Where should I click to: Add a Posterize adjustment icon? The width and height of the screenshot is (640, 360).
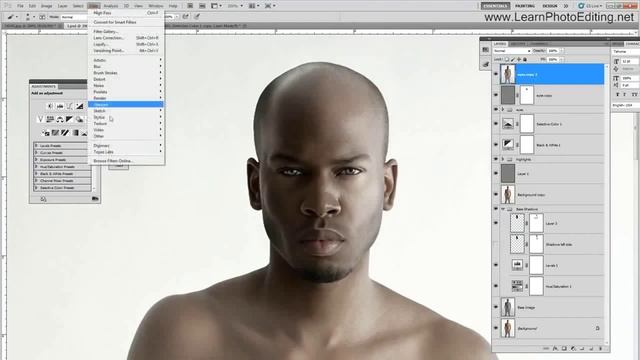pos(56,133)
